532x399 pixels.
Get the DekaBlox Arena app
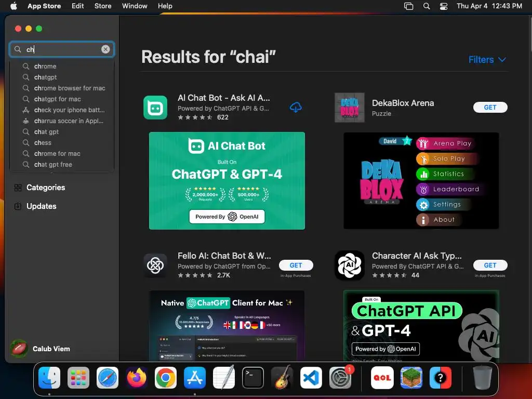pos(490,107)
